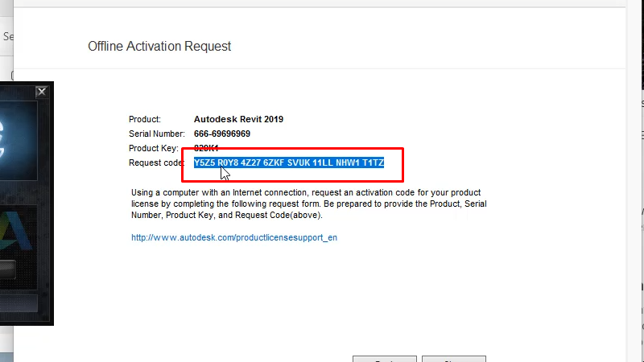Click the Serial Number label
Image resolution: width=644 pixels, height=362 pixels.
click(x=157, y=134)
